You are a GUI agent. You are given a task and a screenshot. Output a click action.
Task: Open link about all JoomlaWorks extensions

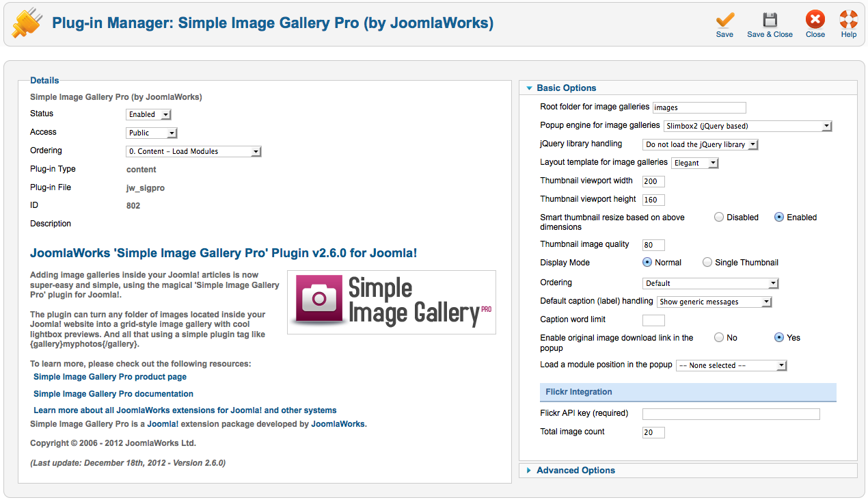185,410
